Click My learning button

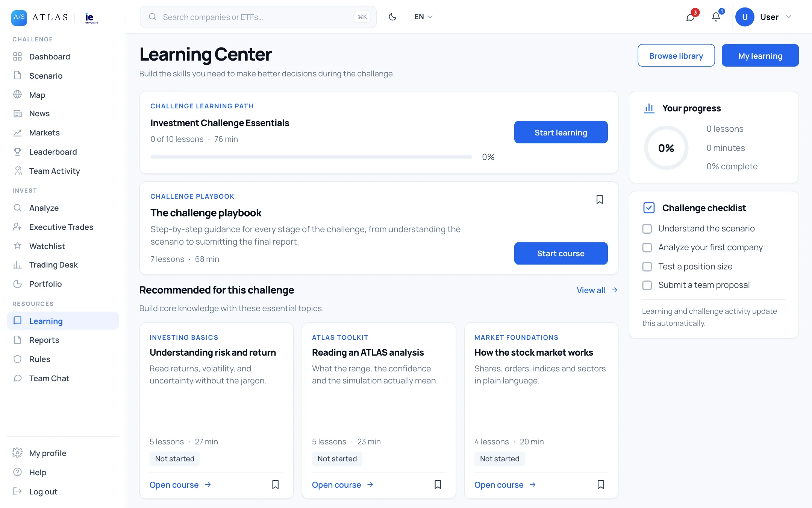(x=760, y=56)
